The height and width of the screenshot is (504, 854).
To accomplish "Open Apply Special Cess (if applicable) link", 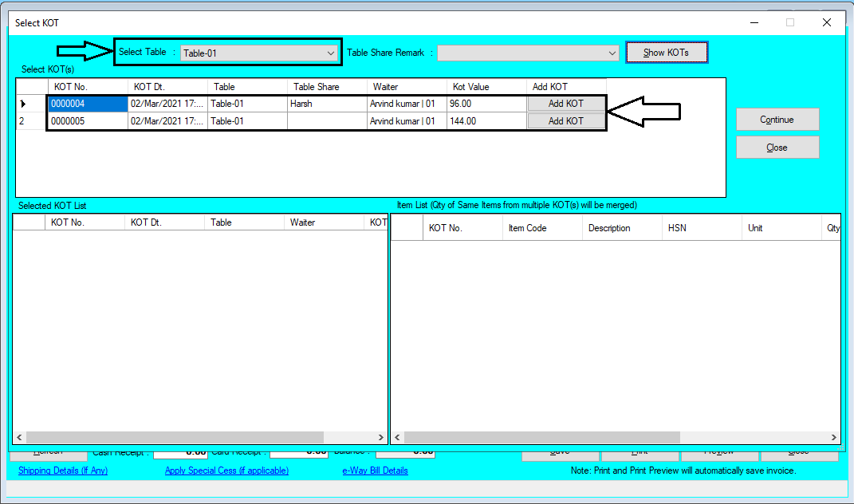I will coord(226,471).
